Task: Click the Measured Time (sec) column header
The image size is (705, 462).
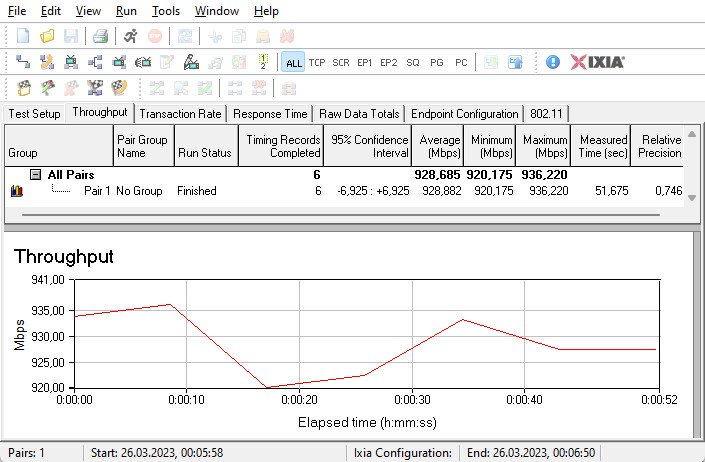Action: [x=600, y=146]
